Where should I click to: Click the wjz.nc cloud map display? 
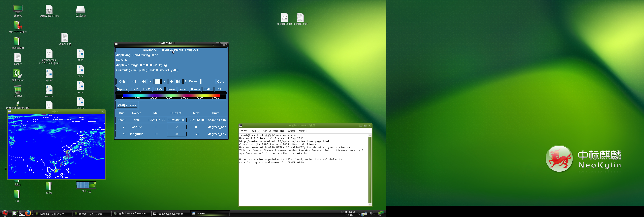pos(56,146)
